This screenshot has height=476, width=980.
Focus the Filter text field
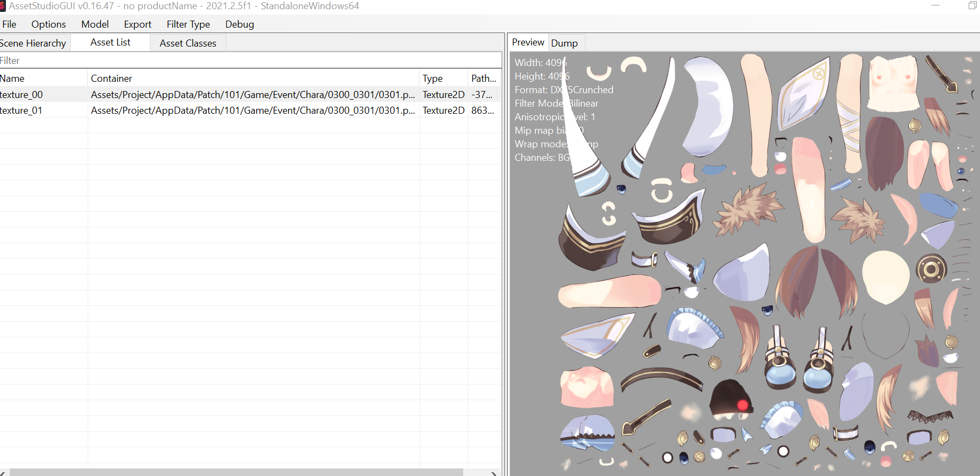[249, 61]
